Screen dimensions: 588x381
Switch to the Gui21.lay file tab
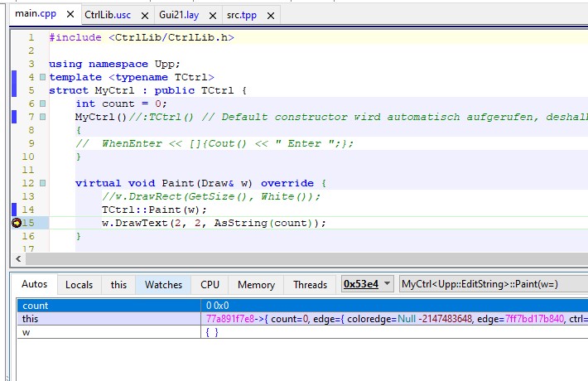(178, 15)
